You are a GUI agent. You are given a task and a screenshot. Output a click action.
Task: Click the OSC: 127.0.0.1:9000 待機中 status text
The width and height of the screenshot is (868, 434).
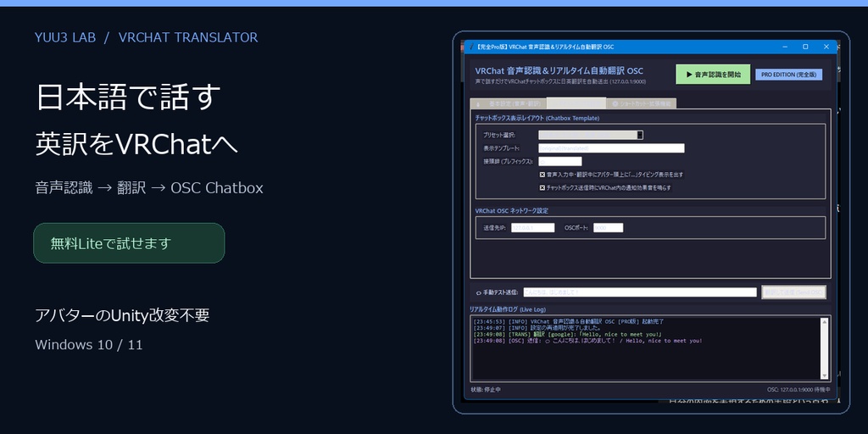(798, 390)
